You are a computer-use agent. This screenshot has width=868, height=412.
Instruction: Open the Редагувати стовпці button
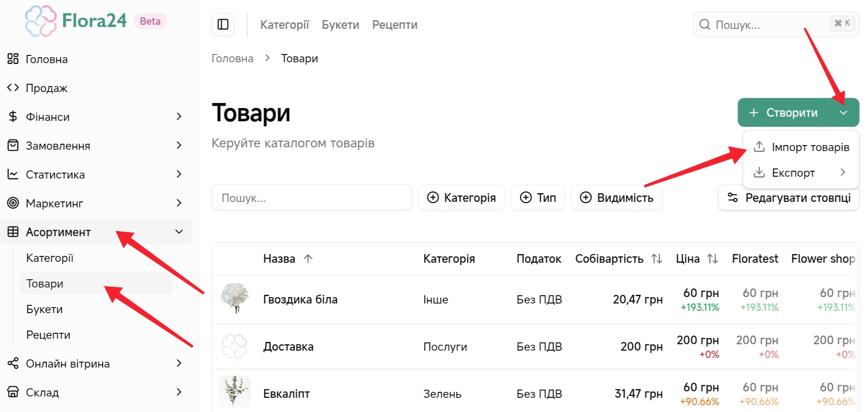[788, 198]
